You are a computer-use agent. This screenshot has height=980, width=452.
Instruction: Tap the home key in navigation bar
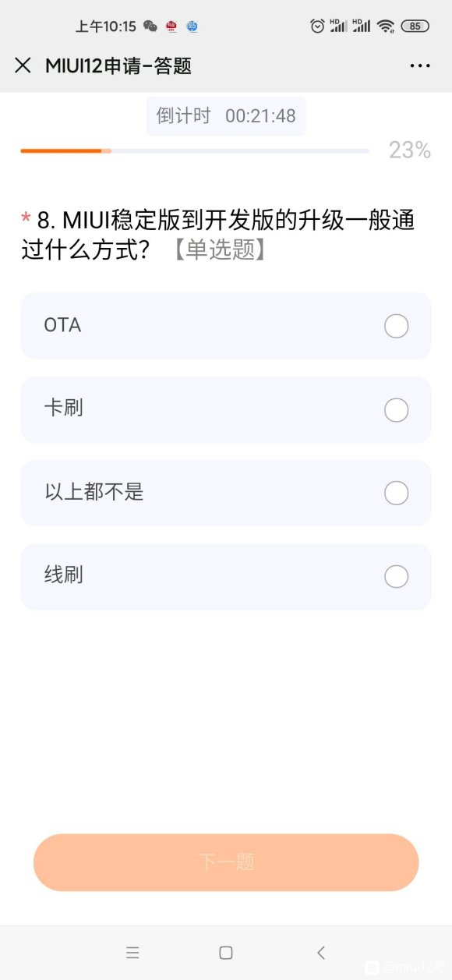pyautogui.click(x=225, y=952)
